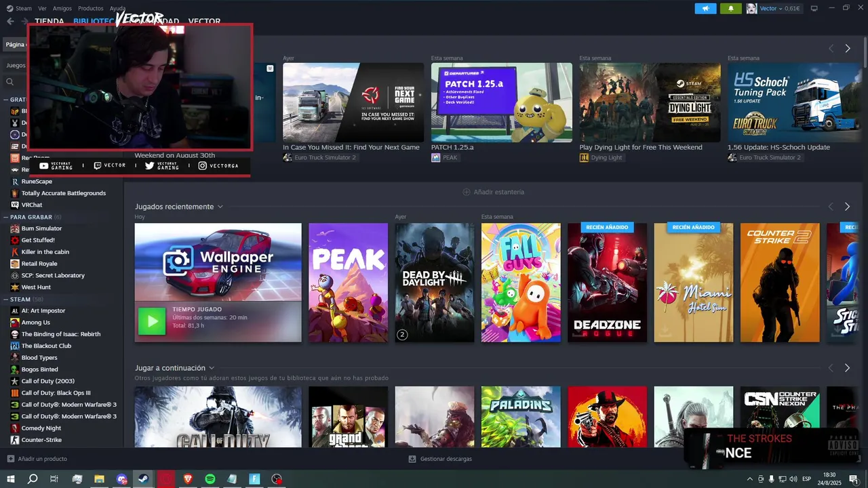Click the wallet balance 0,61€
The height and width of the screenshot is (488, 868).
(x=792, y=9)
